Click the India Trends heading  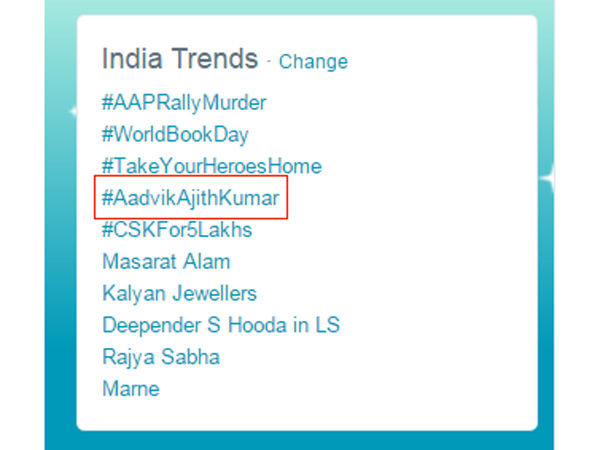click(180, 59)
